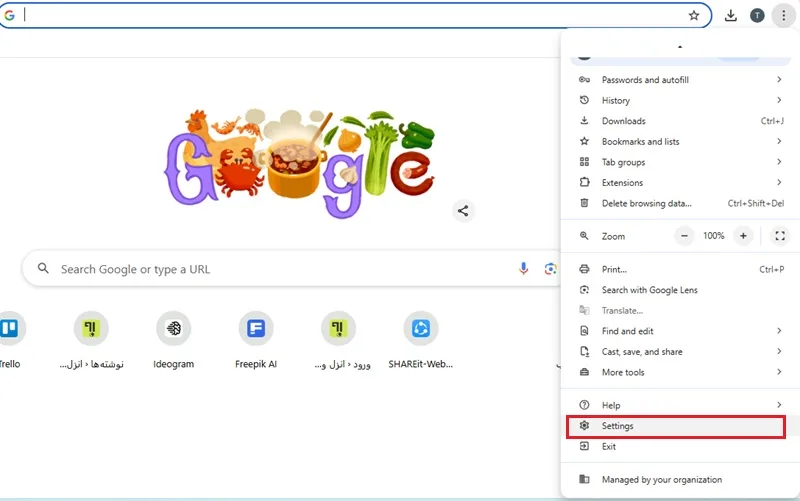Click the bookmark star in address bar
Screen dimensions: 800x501
tap(694, 15)
